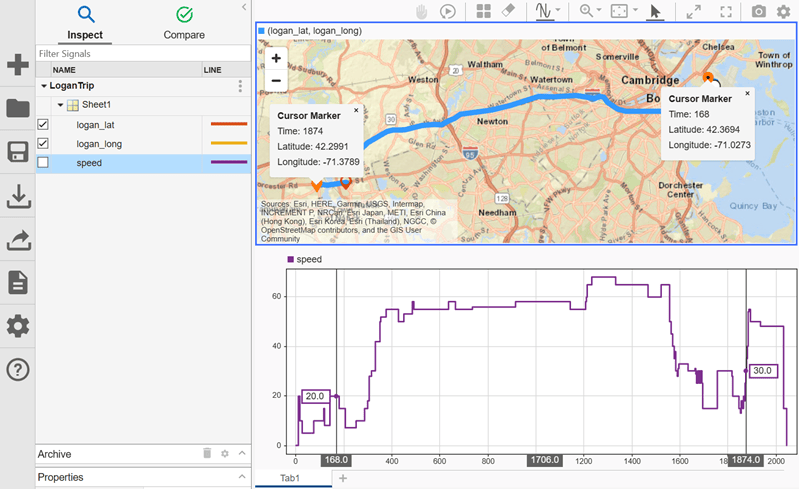Delete archive with the trash icon
Viewport: 799px width, 490px height.
[207, 453]
